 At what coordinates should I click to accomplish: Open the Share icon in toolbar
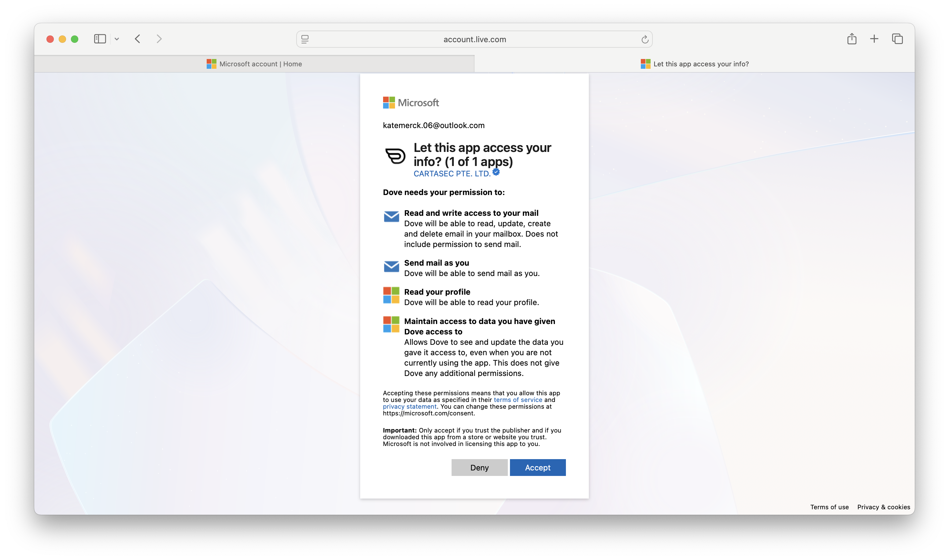click(x=852, y=39)
